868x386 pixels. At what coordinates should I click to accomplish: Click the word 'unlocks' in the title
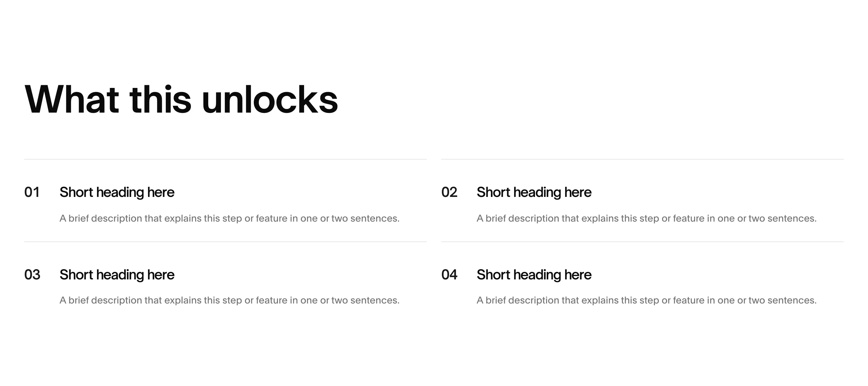270,100
